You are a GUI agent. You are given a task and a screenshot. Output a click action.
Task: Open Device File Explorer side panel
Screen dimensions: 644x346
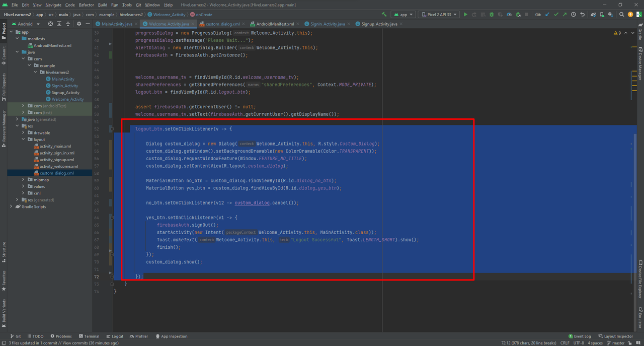click(x=640, y=280)
